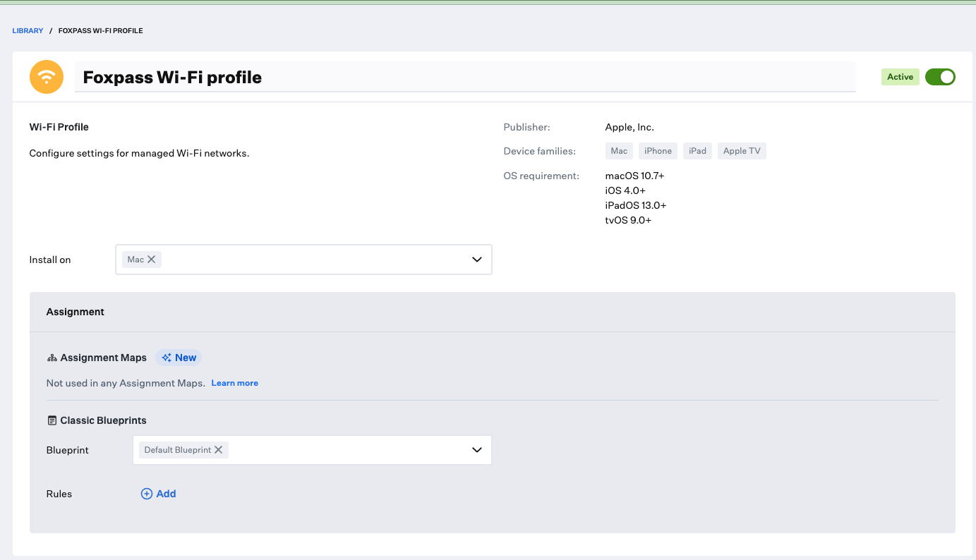
Task: Click the Mac device family chip
Action: (x=619, y=151)
